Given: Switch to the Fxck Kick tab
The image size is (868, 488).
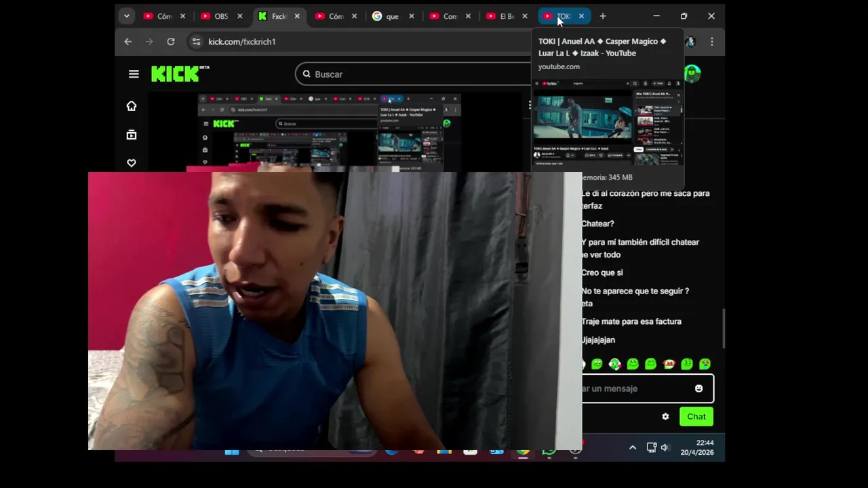Looking at the screenshot, I should (279, 16).
